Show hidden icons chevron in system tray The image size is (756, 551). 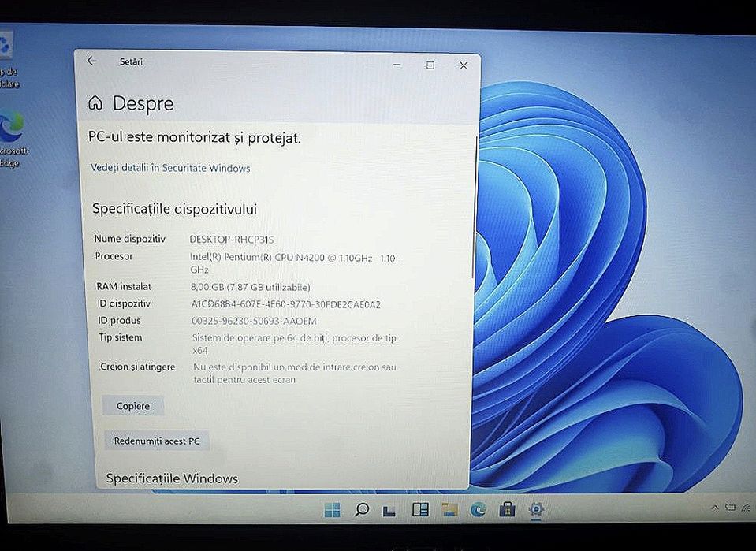715,507
